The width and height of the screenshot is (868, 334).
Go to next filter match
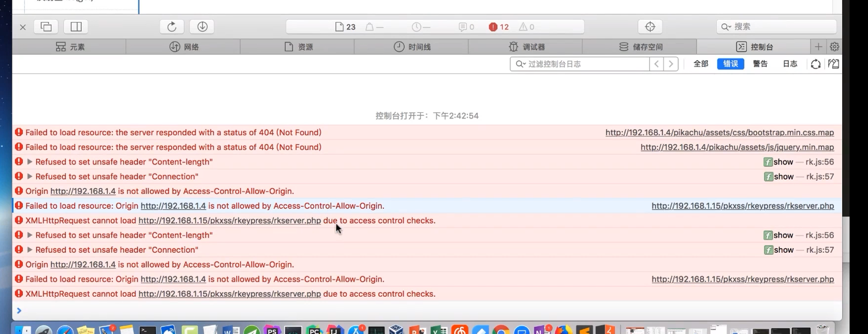point(671,64)
